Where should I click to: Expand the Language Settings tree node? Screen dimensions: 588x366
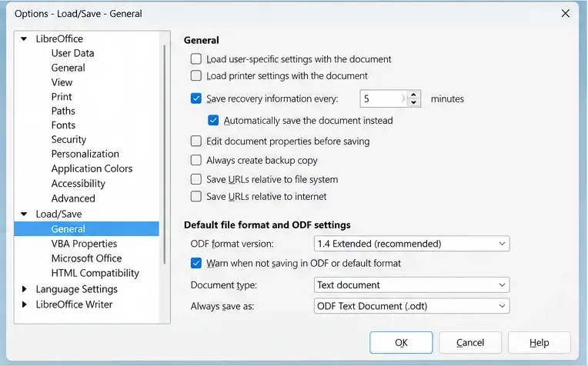point(25,289)
